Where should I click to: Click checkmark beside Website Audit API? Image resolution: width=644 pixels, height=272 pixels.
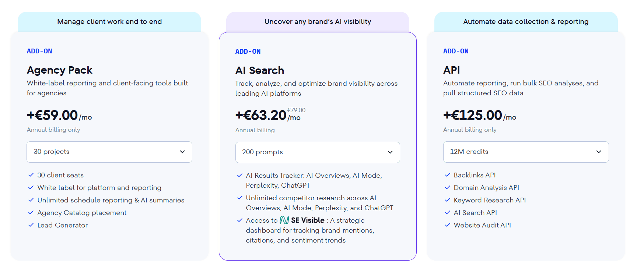[x=448, y=225]
